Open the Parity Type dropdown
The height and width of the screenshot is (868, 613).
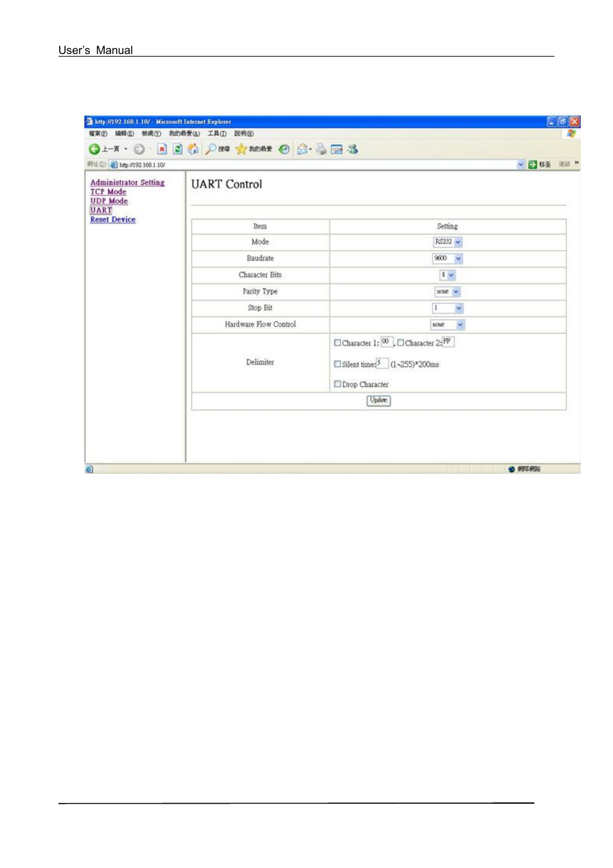coord(448,292)
